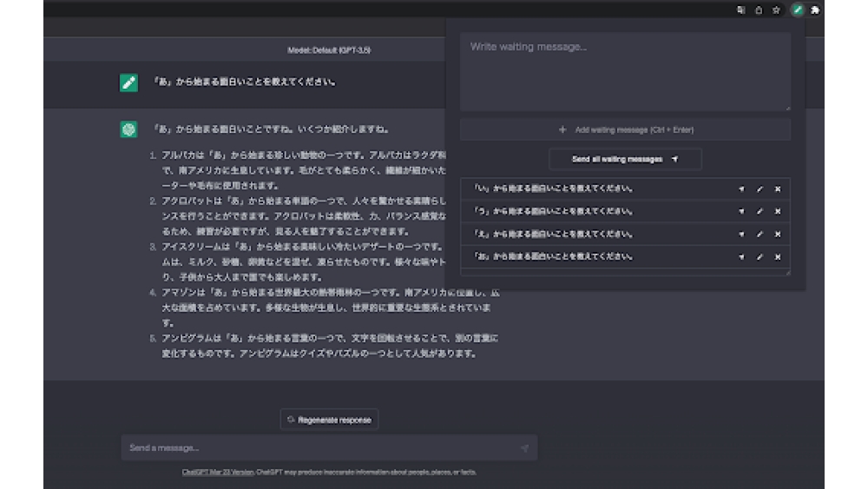This screenshot has height=489, width=868.
Task: Bookmark this page with the star icon
Action: (776, 10)
